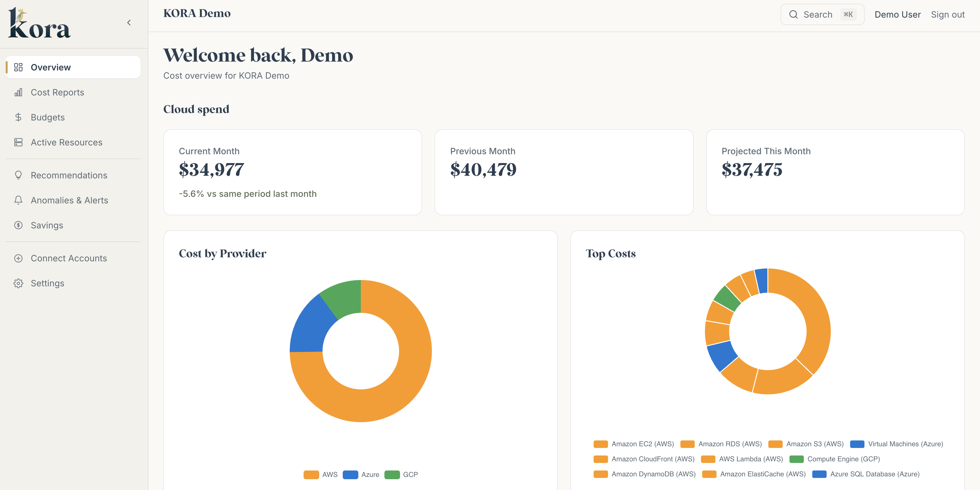Click the Current Month $34,977 value
Screen dimensions: 980x490
click(x=212, y=170)
